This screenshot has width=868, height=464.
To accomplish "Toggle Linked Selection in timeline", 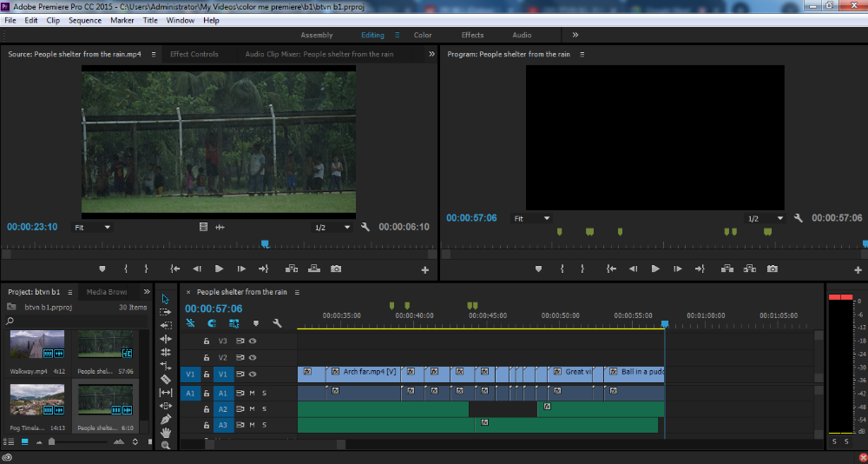I will coord(233,323).
